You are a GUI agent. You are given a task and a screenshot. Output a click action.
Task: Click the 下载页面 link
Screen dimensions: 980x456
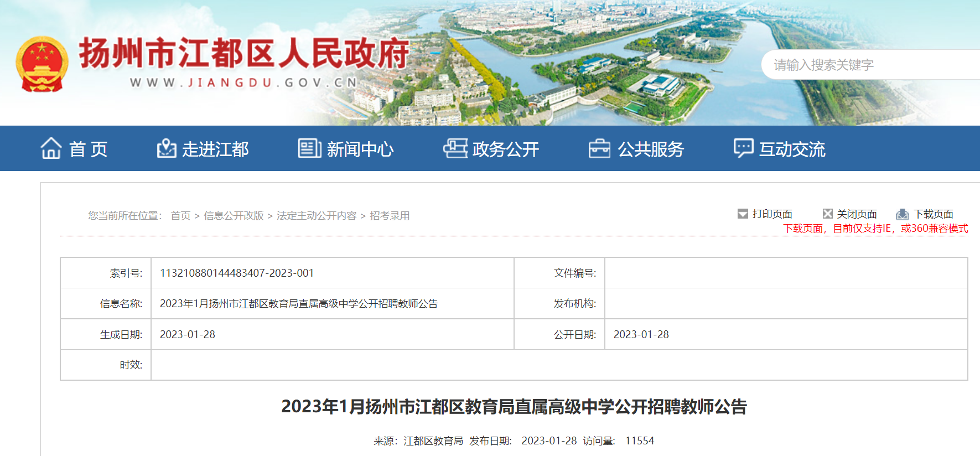tap(934, 214)
